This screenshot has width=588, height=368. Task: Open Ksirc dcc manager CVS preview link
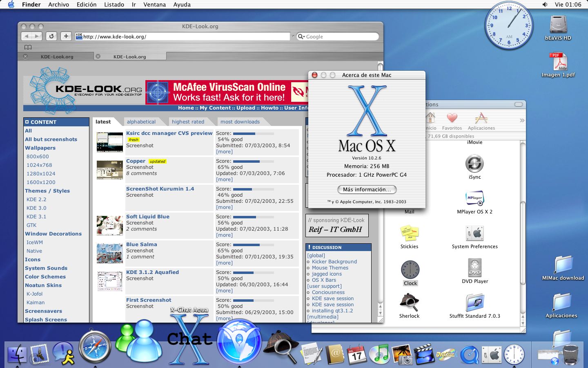(x=169, y=133)
